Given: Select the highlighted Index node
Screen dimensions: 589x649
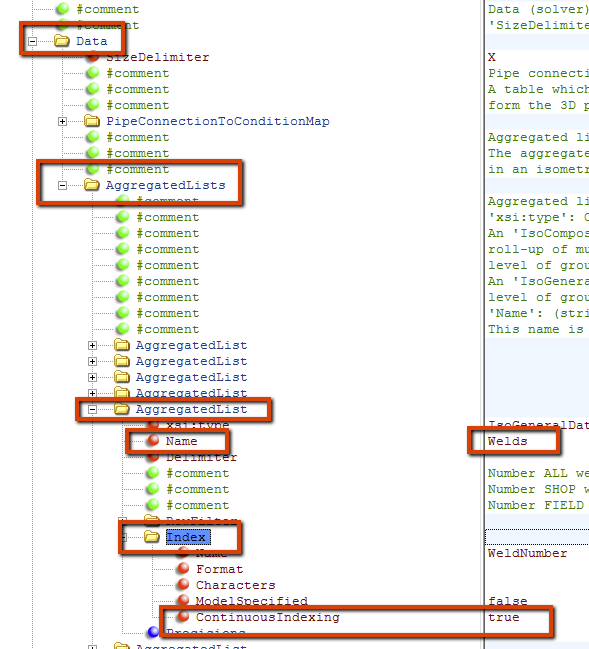Looking at the screenshot, I should (x=186, y=537).
